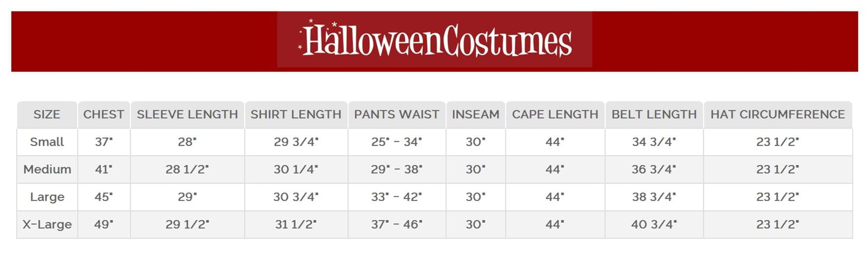Select the 40 3/4" belt length cell
This screenshot has height=255, width=868.
click(x=654, y=225)
